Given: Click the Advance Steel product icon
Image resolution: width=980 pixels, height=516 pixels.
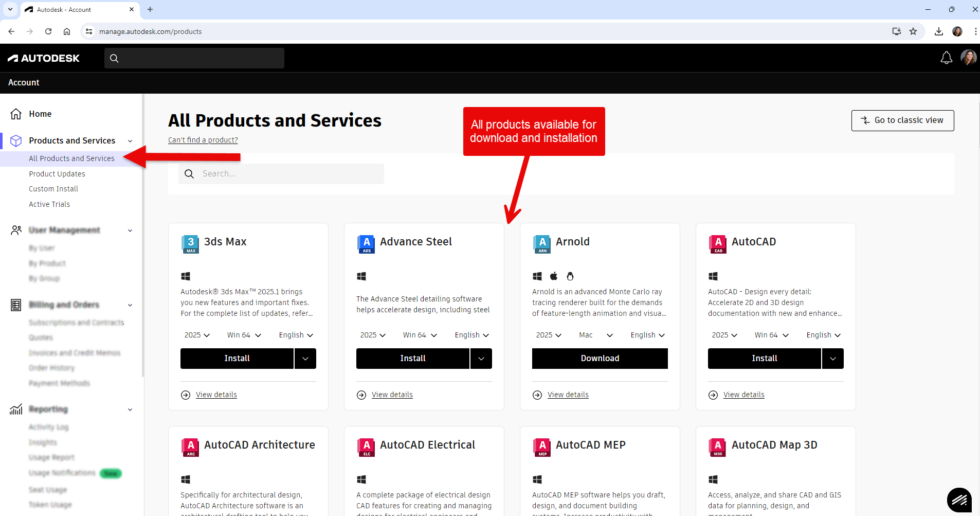Looking at the screenshot, I should click(366, 244).
